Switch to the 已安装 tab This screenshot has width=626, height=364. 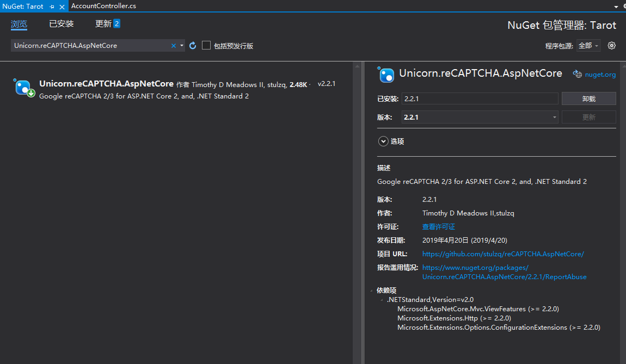(x=61, y=24)
